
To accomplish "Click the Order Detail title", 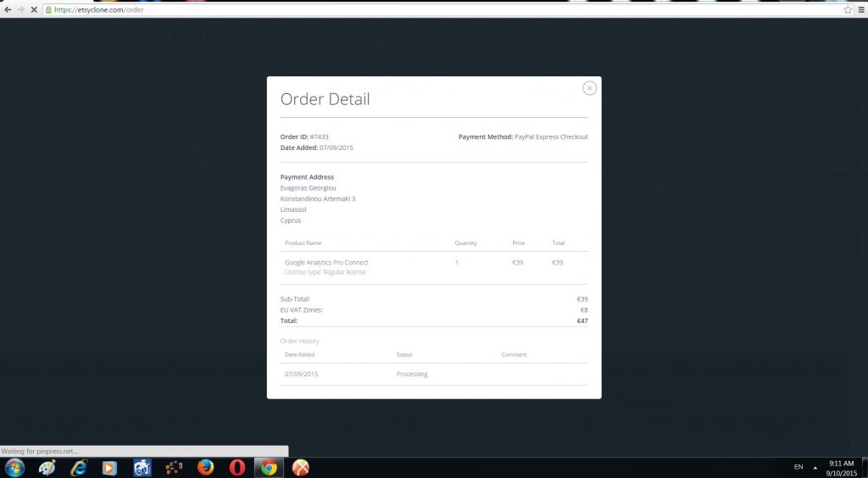I will 325,99.
